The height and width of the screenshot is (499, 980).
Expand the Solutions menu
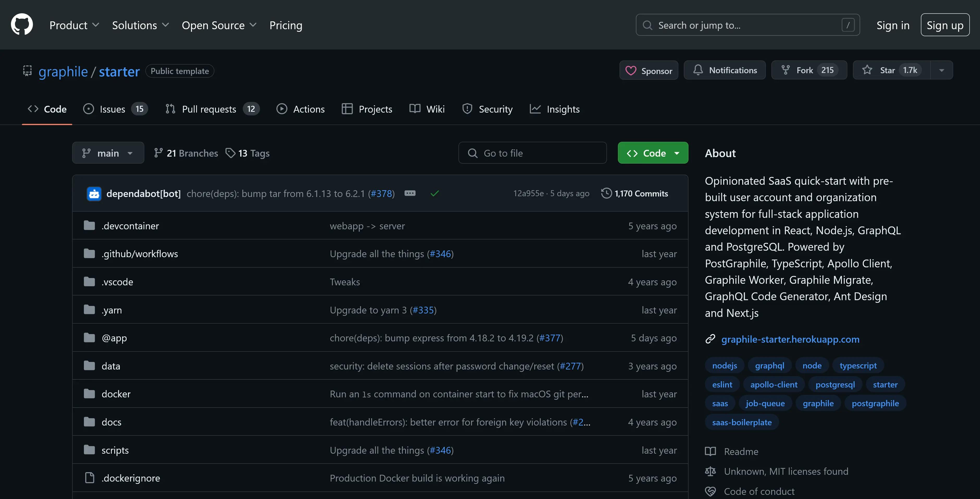pyautogui.click(x=140, y=25)
